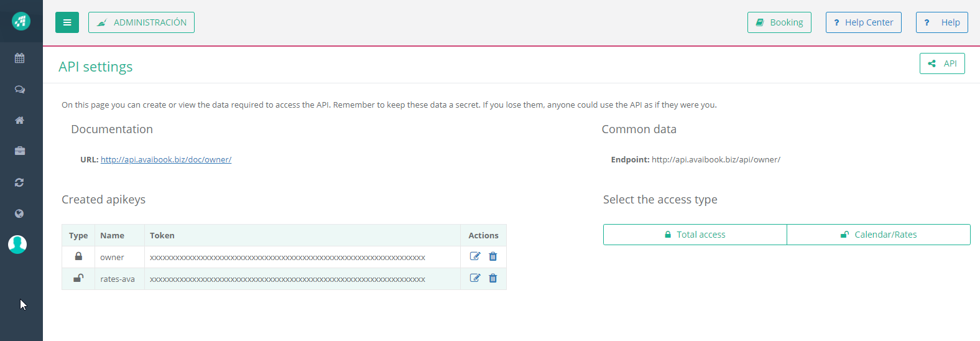Open the user profile avatar

coord(17,245)
